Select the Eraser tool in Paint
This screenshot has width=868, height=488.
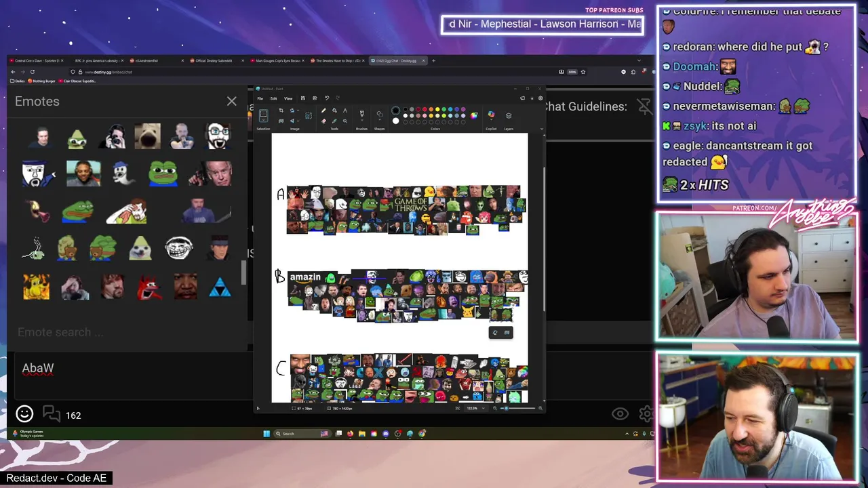pyautogui.click(x=323, y=121)
